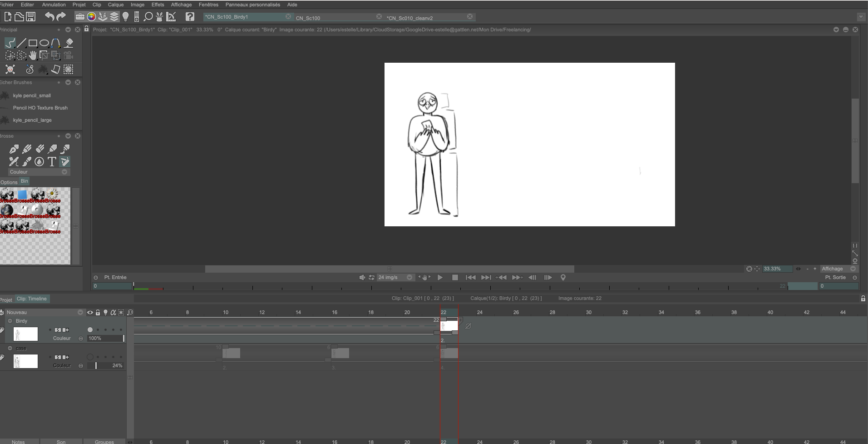Open the Effets menu

[158, 5]
